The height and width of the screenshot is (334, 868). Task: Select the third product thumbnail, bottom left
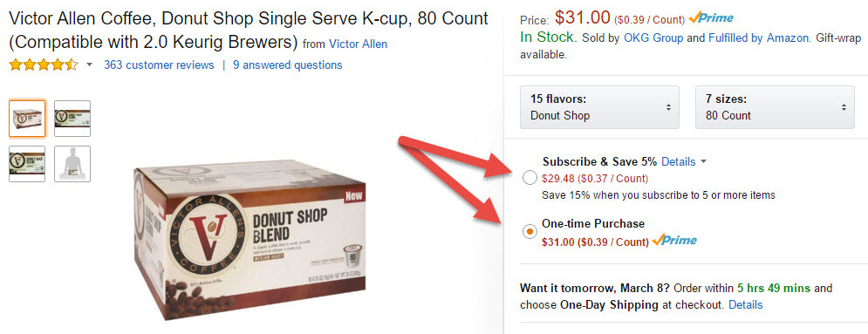pyautogui.click(x=27, y=164)
